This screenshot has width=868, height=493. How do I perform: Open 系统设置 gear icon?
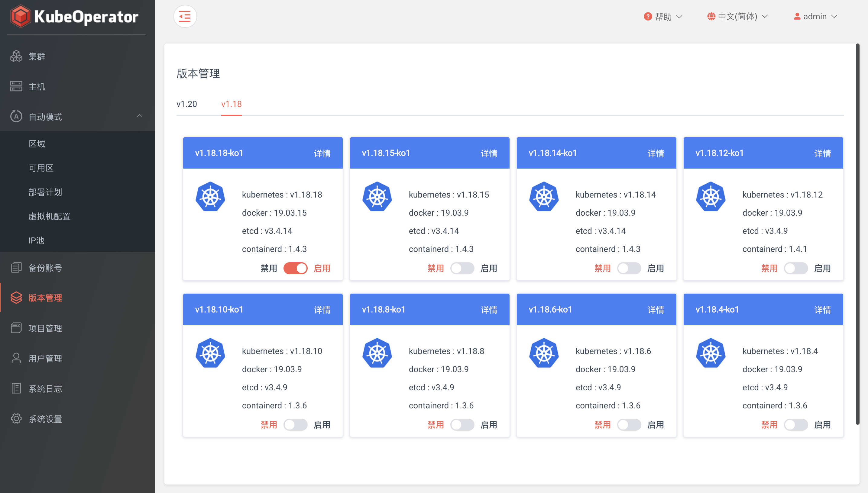point(16,418)
